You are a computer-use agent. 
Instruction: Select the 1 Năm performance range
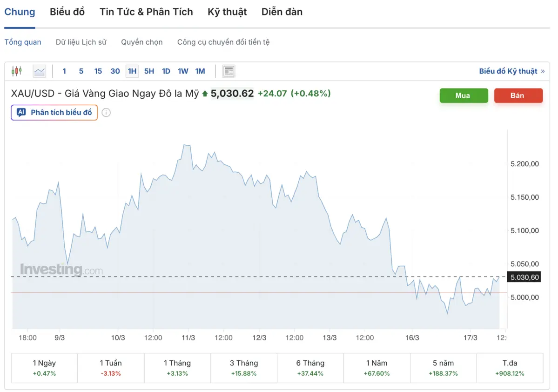[x=377, y=368]
